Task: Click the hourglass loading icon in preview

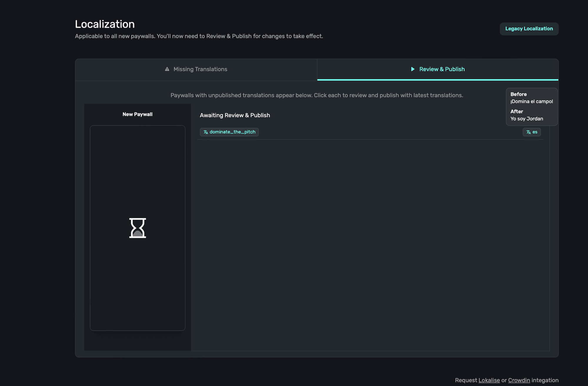Action: tap(138, 228)
